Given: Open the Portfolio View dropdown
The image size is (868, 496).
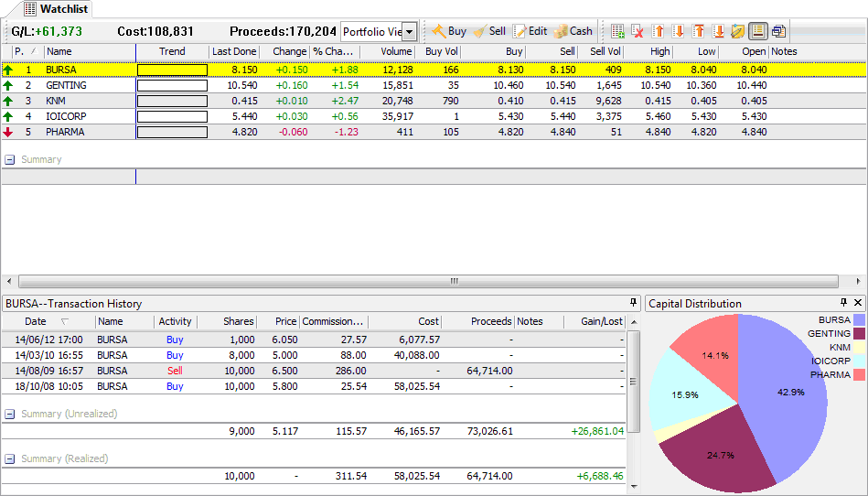Looking at the screenshot, I should [x=409, y=31].
